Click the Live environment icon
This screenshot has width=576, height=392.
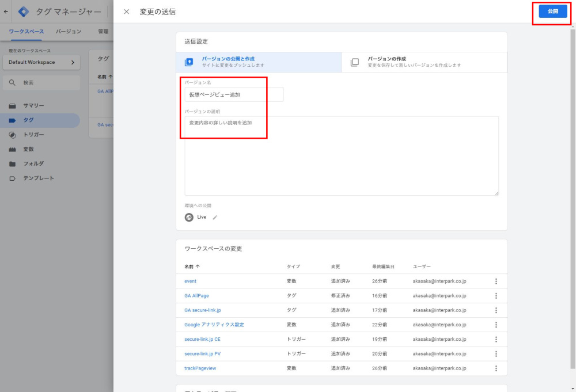(189, 218)
